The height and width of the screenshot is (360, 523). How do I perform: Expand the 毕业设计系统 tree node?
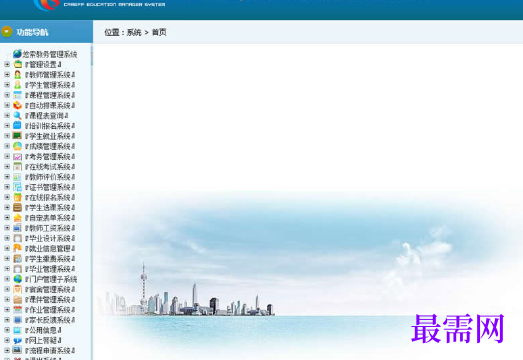tap(7, 238)
